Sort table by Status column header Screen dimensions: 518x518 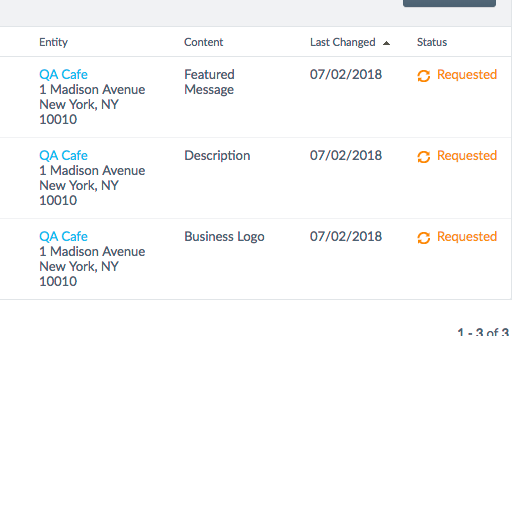pos(432,42)
